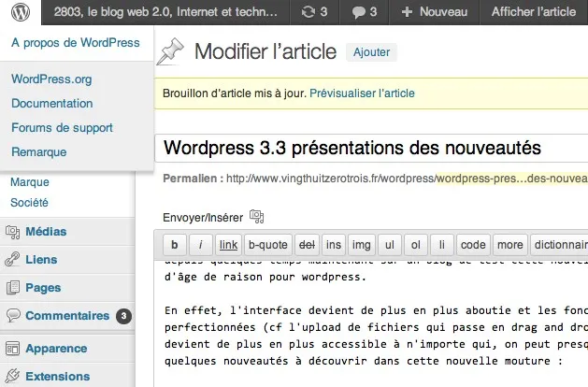Click Marque in sidebar submenu

[x=30, y=182]
